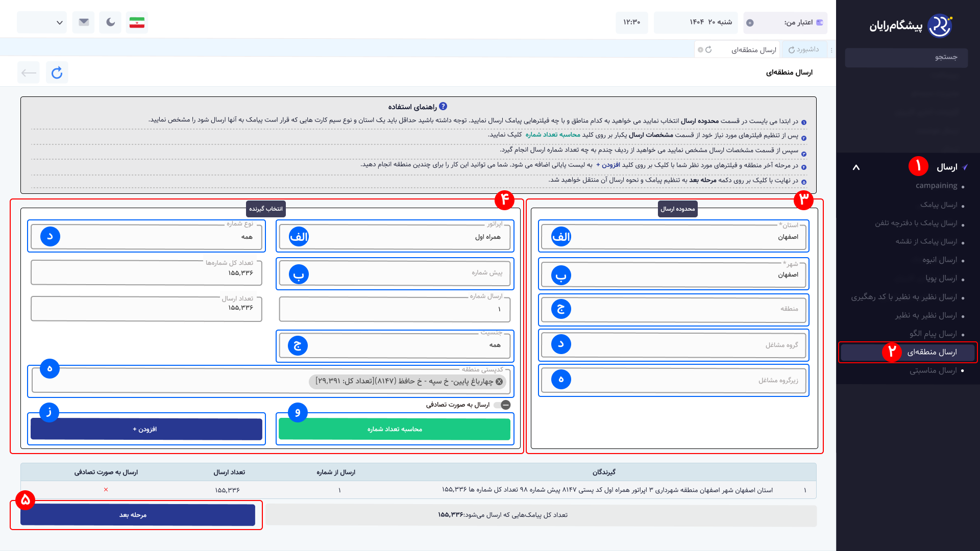Click the محاسبه تعداد شماره link in the guide
Image resolution: width=980 pixels, height=551 pixels.
[553, 135]
